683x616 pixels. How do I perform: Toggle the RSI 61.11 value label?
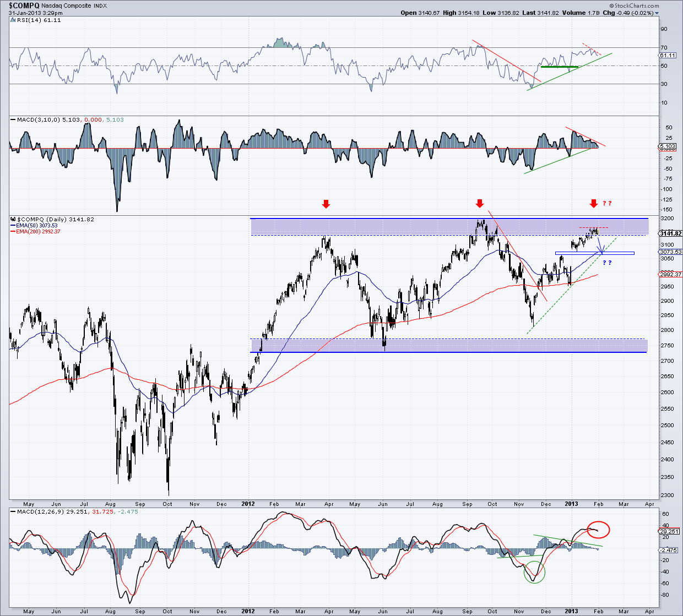point(666,55)
